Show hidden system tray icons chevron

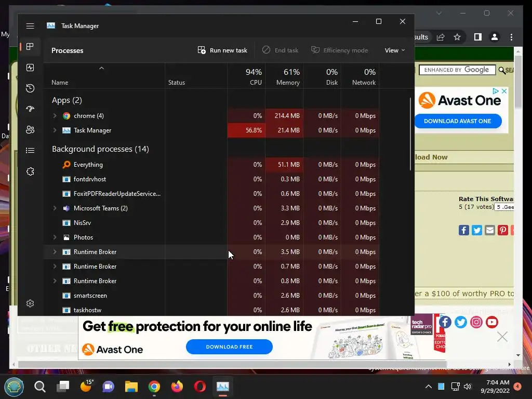(429, 387)
